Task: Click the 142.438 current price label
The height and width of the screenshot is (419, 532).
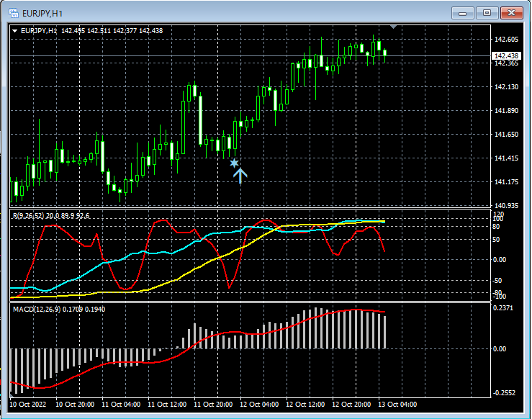Action: click(x=506, y=55)
